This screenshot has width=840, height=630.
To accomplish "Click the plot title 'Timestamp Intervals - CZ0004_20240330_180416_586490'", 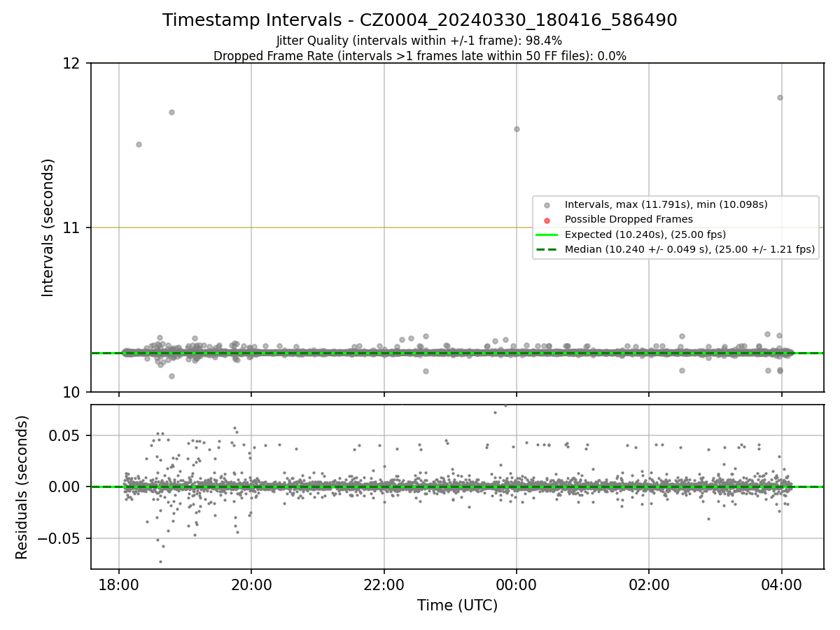I will [x=420, y=20].
